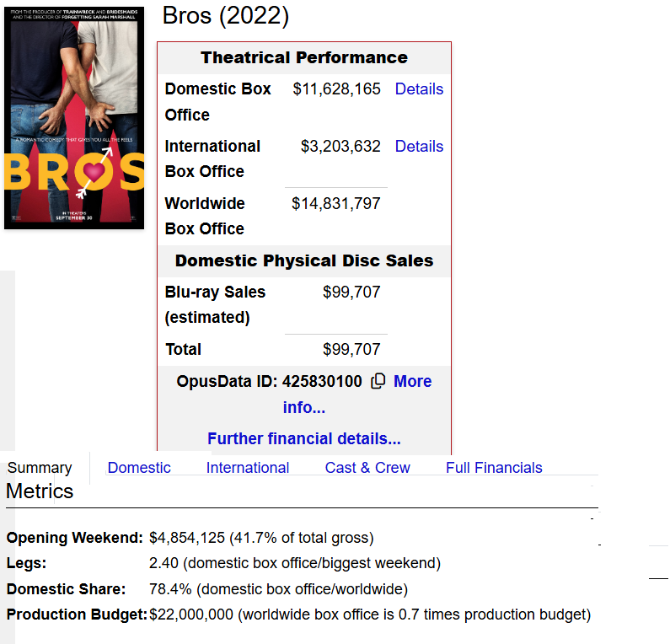Switch to the International tab
The height and width of the screenshot is (644, 670).
point(248,468)
